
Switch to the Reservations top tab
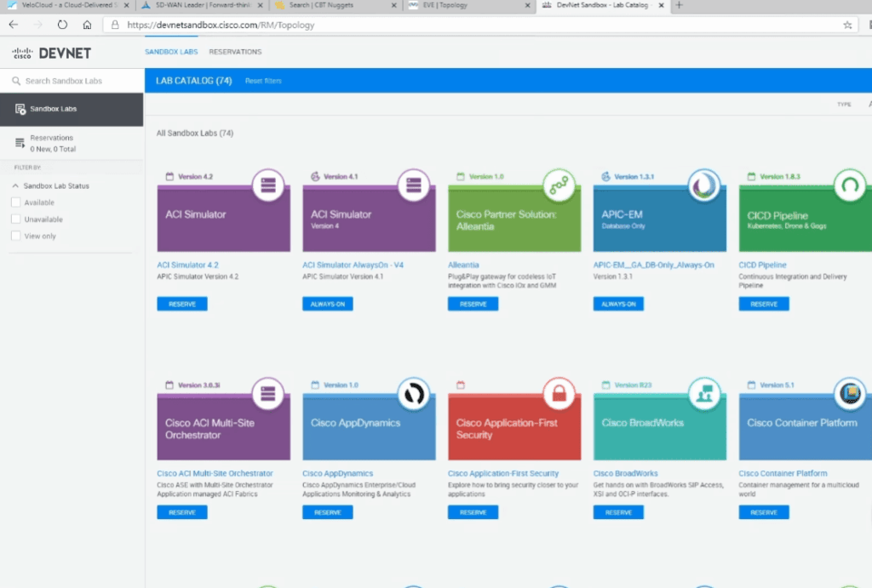(x=235, y=52)
